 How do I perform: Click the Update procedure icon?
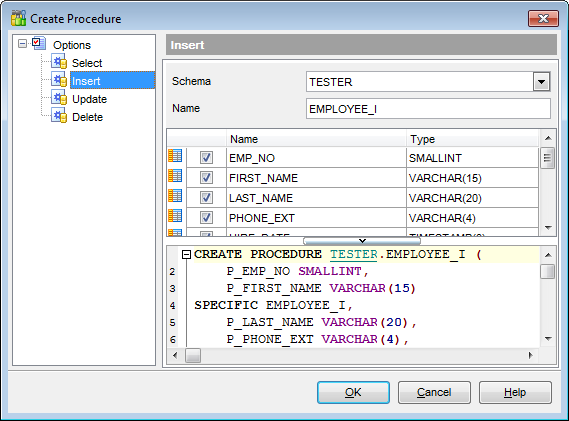pos(59,98)
